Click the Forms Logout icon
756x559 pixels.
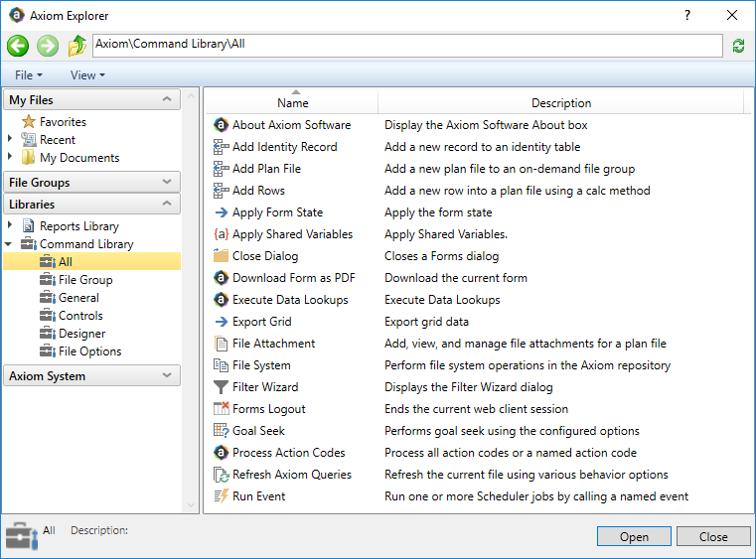tap(222, 409)
